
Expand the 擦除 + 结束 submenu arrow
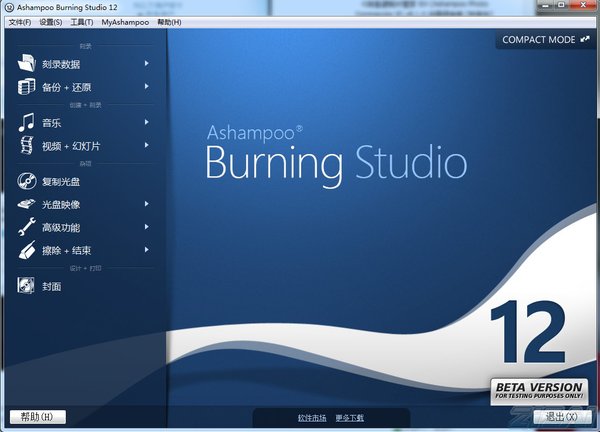click(x=147, y=250)
